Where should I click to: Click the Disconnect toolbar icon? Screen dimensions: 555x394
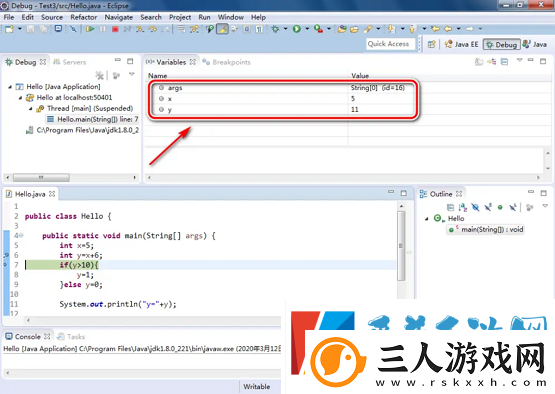click(x=127, y=29)
